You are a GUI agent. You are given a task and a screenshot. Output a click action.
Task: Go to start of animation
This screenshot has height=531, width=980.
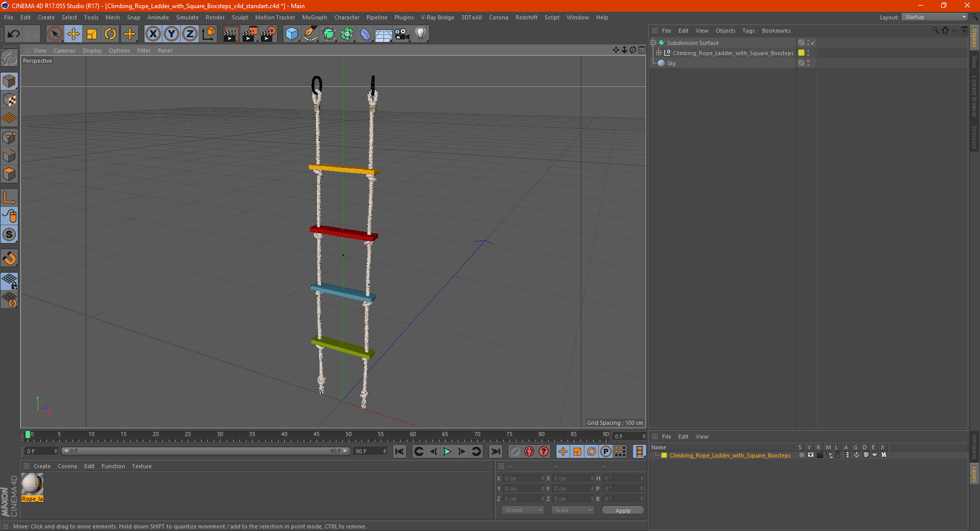tap(400, 451)
